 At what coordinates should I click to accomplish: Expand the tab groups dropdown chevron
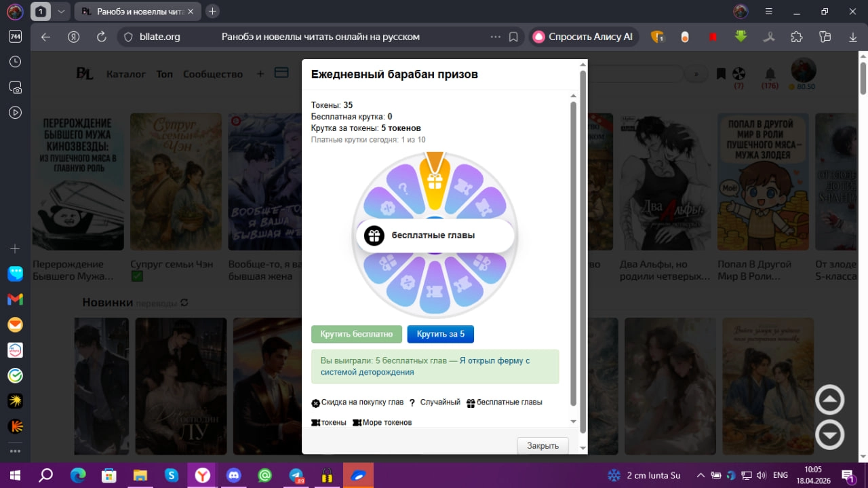(x=61, y=12)
